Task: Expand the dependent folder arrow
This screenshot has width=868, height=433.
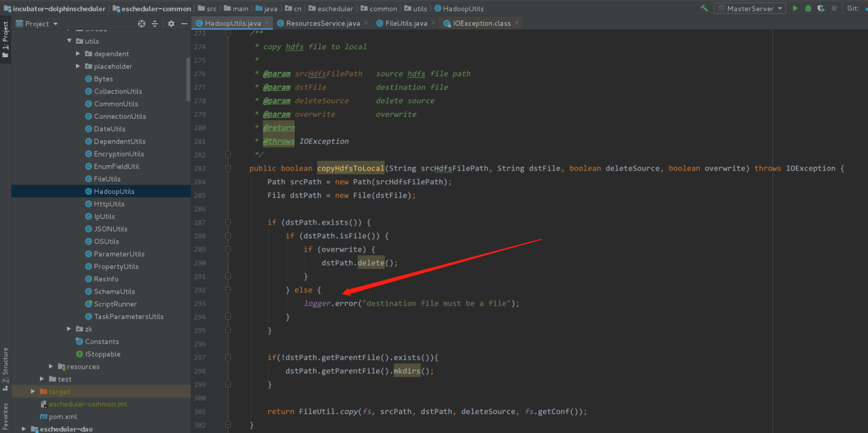Action: tap(78, 53)
